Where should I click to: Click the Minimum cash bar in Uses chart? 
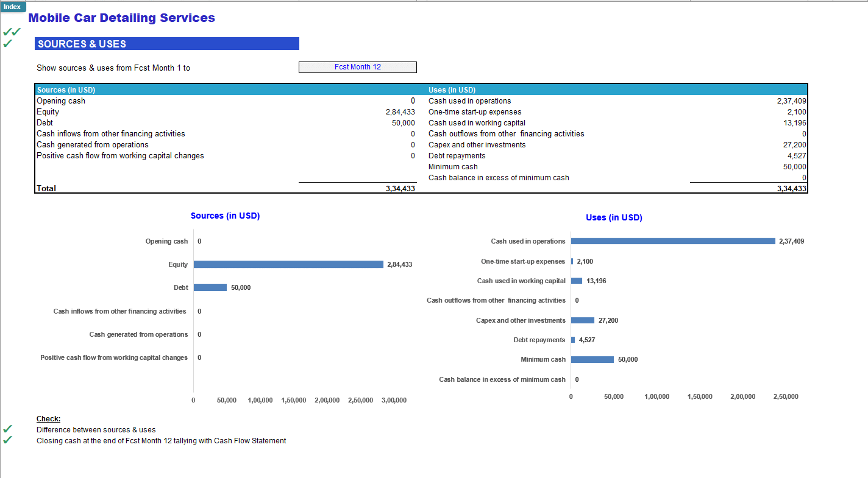click(592, 359)
